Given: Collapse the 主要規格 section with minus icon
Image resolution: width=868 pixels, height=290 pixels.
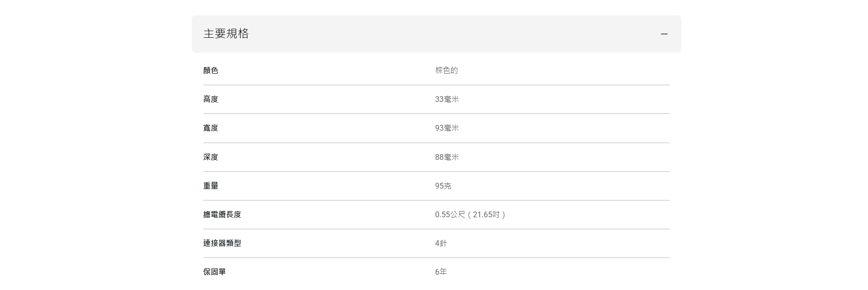Looking at the screenshot, I should click(664, 34).
